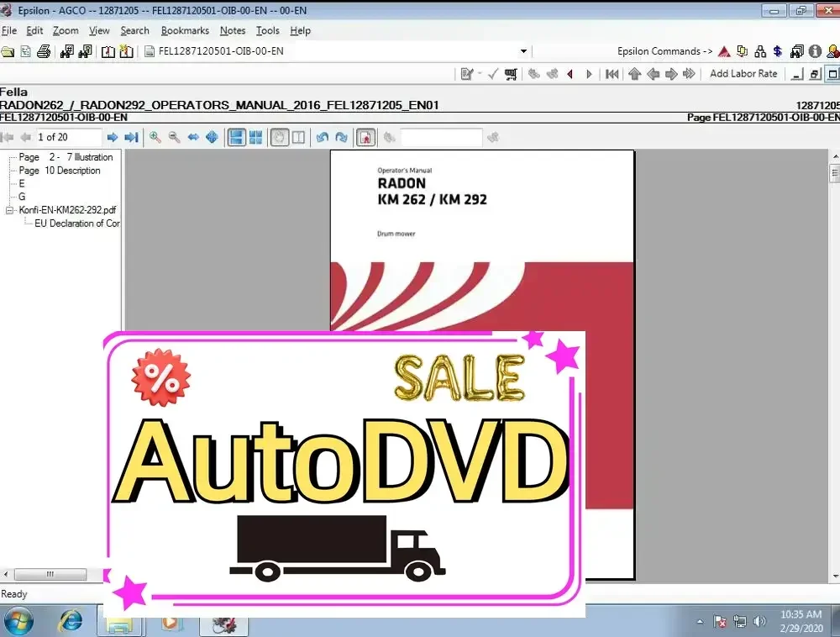Click Add Labor Rate button
The image size is (840, 637).
[743, 74]
